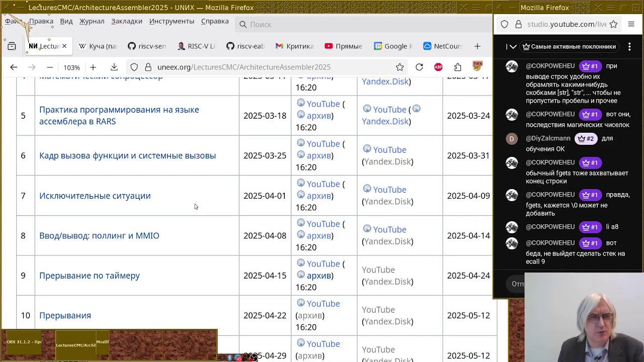Screen dimensions: 644x362
Task: Switch to the RISC-V Li tab
Action: coord(196,46)
